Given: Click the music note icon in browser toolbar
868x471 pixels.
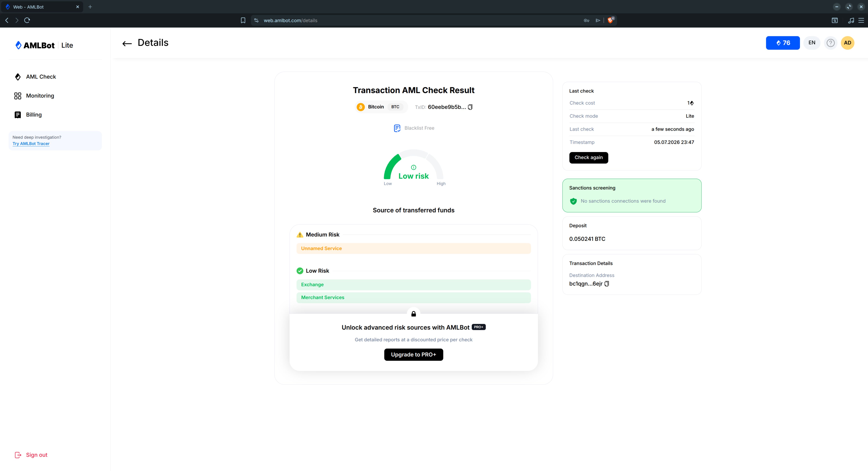Looking at the screenshot, I should [x=851, y=21].
